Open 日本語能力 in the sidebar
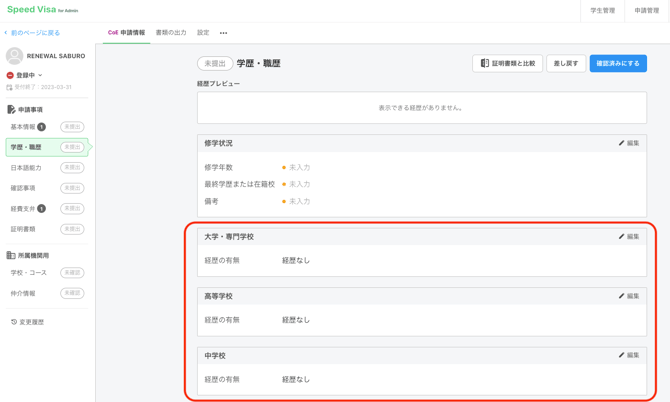 point(26,168)
